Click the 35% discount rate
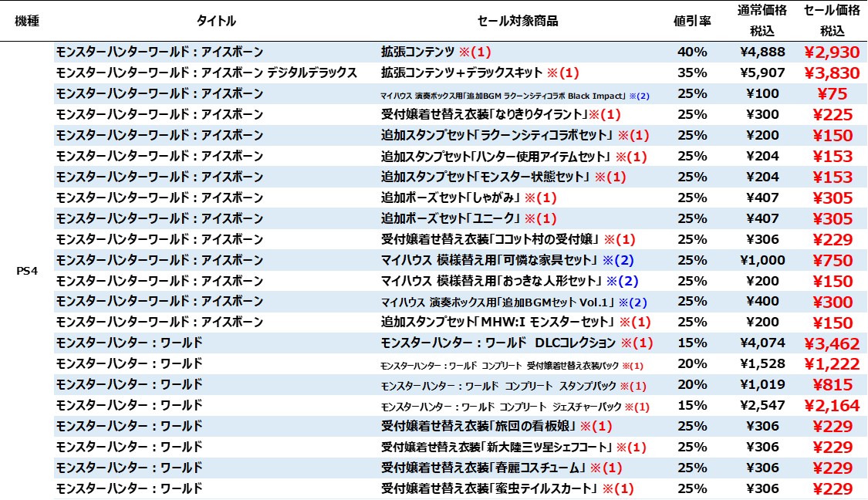 692,73
